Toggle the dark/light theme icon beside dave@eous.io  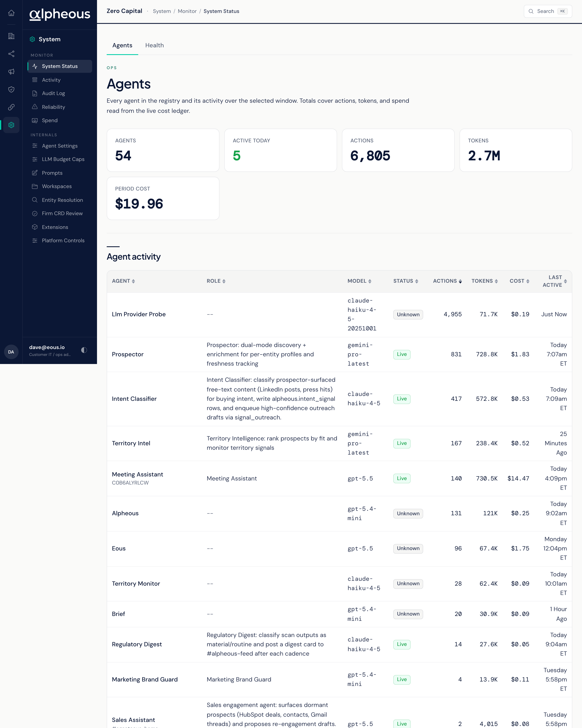point(84,350)
